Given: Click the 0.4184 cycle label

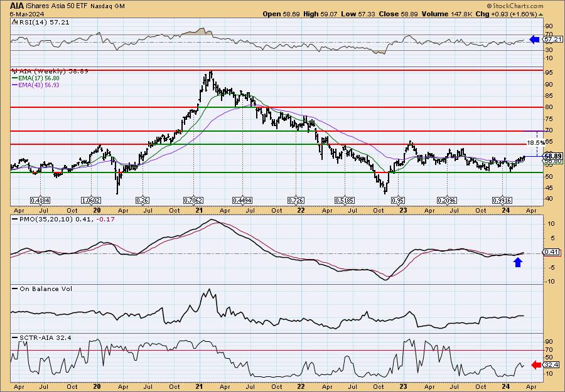Looking at the screenshot, I should click(x=40, y=200).
